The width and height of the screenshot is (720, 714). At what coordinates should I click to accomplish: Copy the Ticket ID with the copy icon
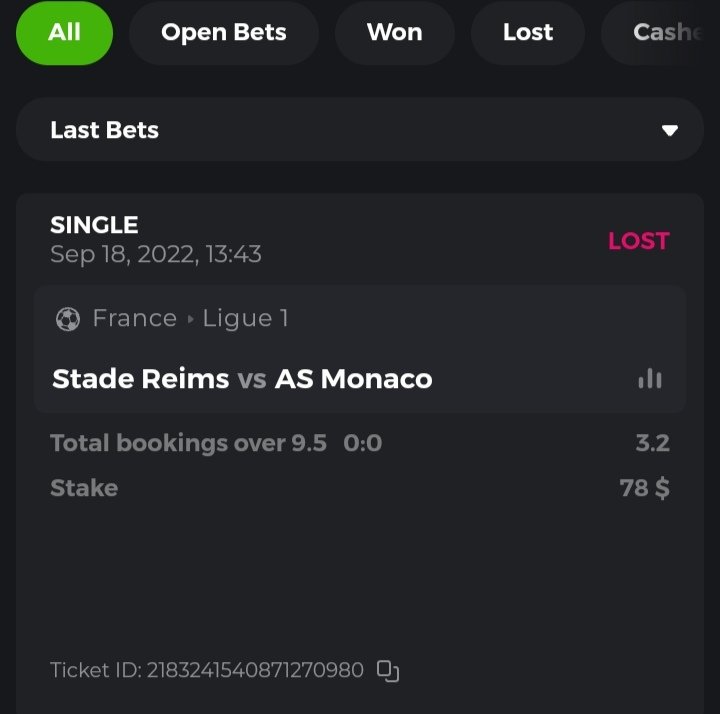click(387, 670)
